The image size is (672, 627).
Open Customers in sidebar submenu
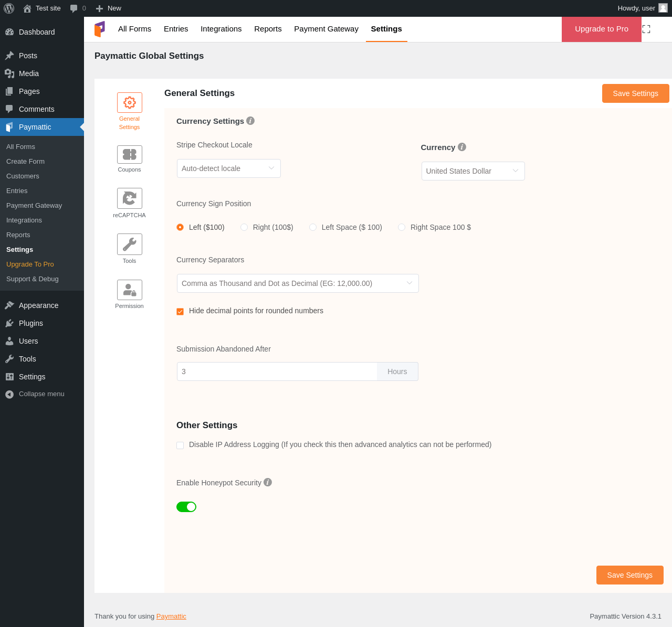42,176
